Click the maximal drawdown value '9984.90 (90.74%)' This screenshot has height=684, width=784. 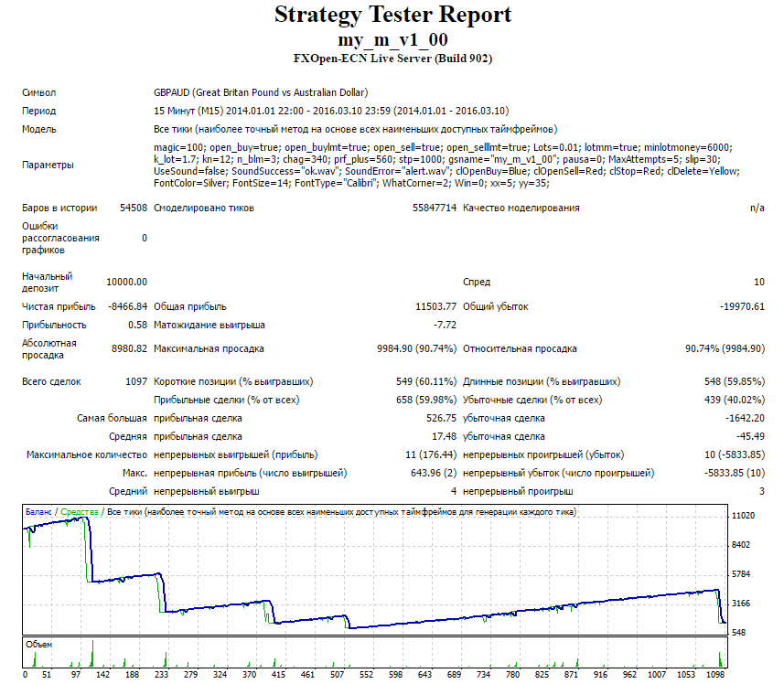(x=416, y=349)
